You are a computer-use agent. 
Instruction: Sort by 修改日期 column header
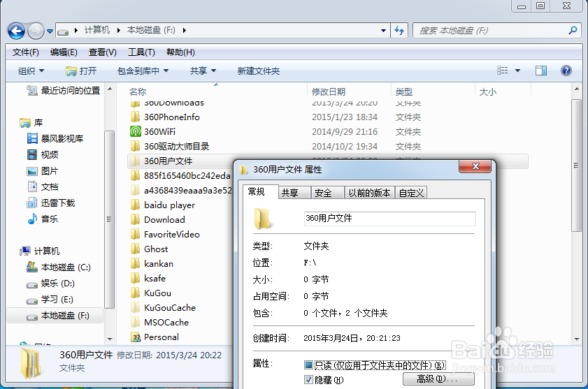329,91
